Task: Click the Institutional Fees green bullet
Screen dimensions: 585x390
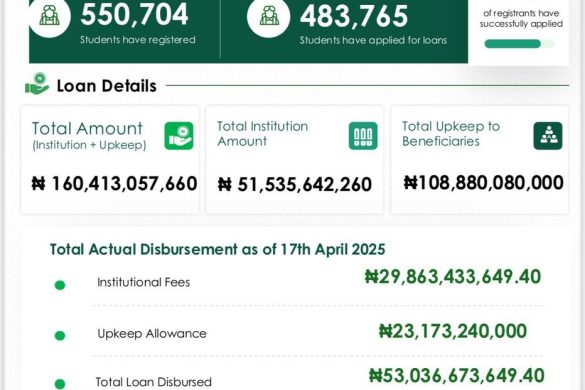Action: pos(60,286)
